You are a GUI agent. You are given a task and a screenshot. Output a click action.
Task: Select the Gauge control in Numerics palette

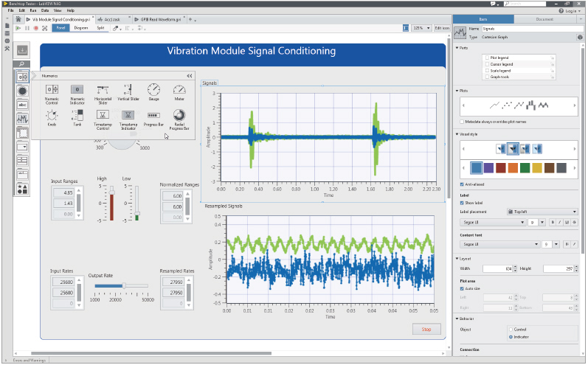pyautogui.click(x=153, y=90)
